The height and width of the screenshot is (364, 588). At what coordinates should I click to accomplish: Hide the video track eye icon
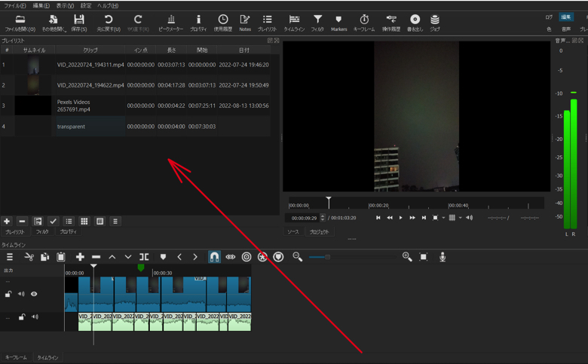tap(34, 294)
